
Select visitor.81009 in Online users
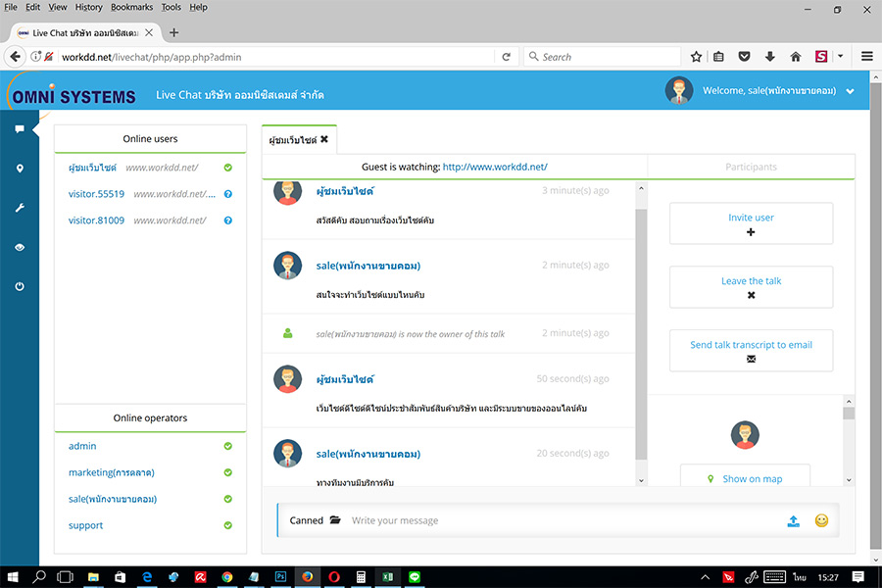point(96,220)
